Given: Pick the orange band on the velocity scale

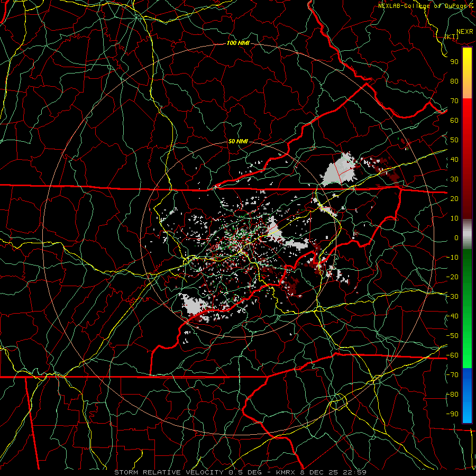Looking at the screenshot, I should tap(467, 89).
